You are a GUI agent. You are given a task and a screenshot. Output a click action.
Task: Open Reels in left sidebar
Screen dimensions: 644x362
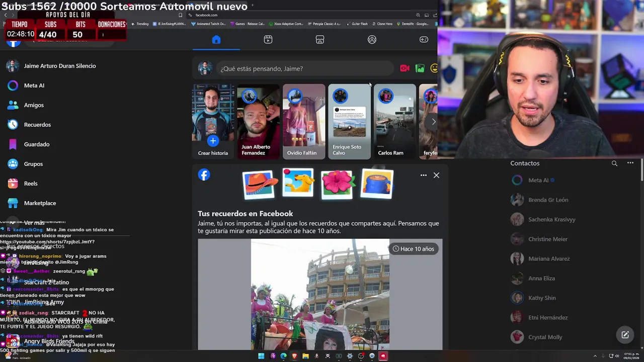23,184
